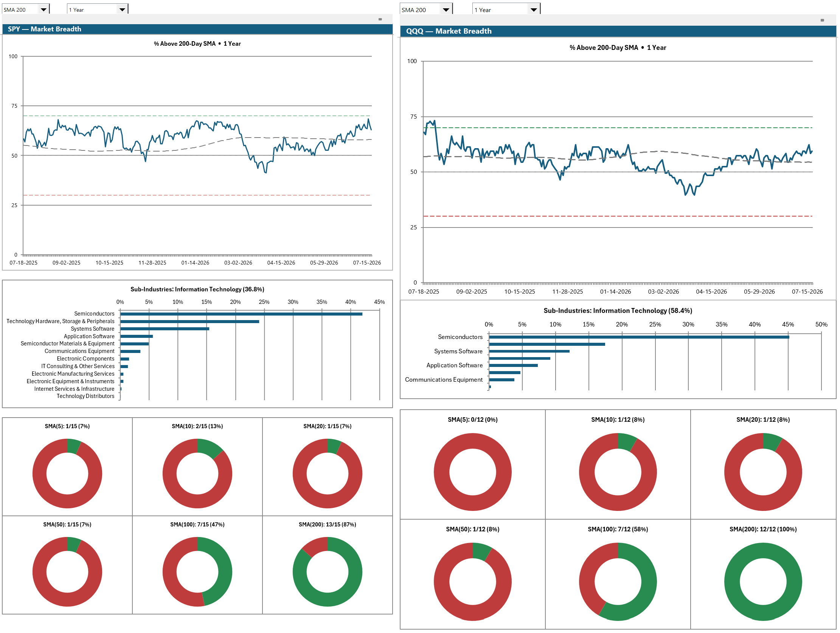Viewport: 840px width, 633px height.
Task: Click the IT Consulting & Other Services label
Action: (78, 366)
